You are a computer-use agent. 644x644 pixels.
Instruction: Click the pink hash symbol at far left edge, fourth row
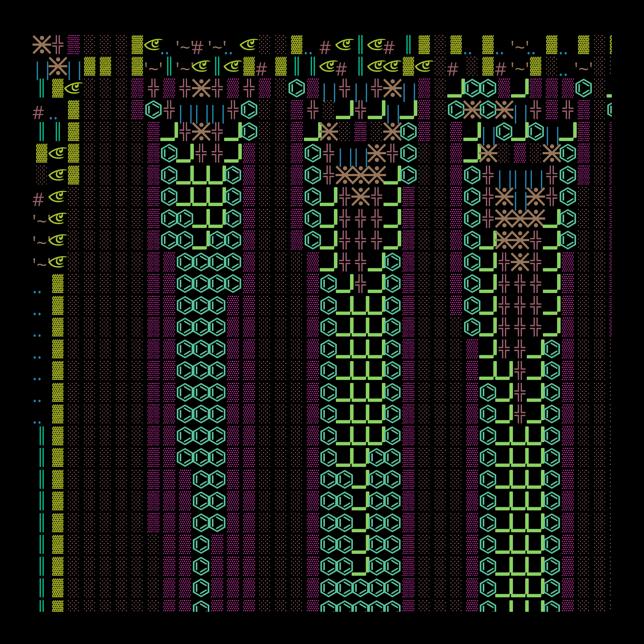tap(38, 112)
